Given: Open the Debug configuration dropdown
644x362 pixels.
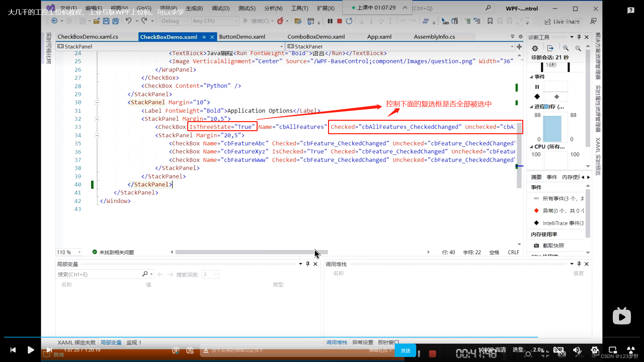Looking at the screenshot, I should click(174, 21).
